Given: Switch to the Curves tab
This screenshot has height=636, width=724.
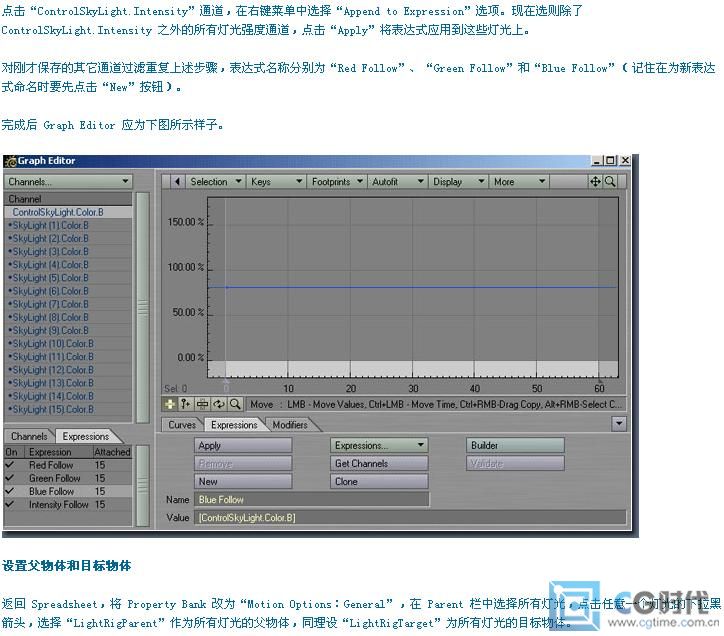Looking at the screenshot, I should point(183,425).
